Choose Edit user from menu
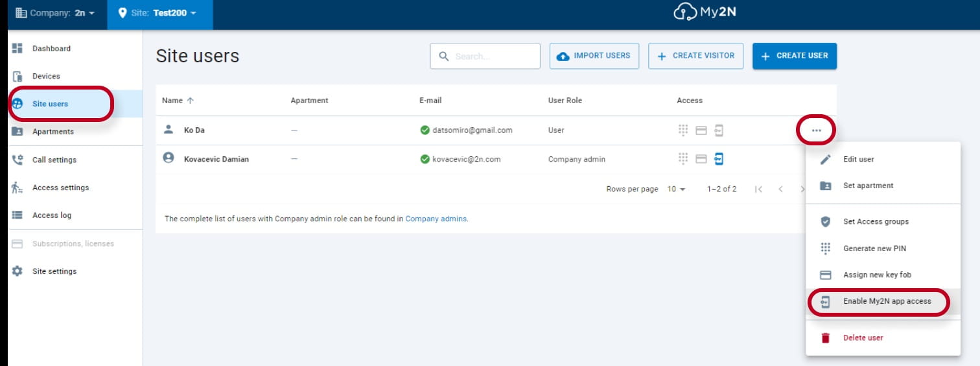This screenshot has height=366, width=980. [883, 160]
